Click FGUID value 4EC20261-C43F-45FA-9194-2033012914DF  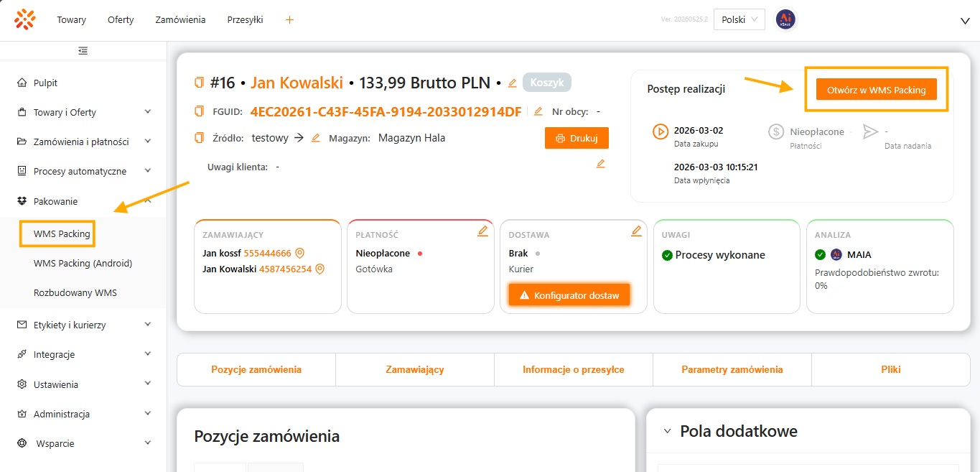click(386, 111)
